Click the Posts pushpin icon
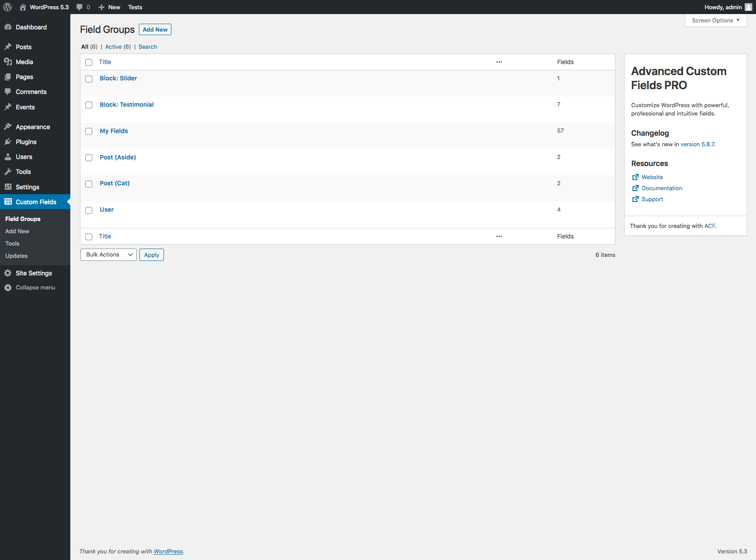This screenshot has width=756, height=560. (8, 47)
